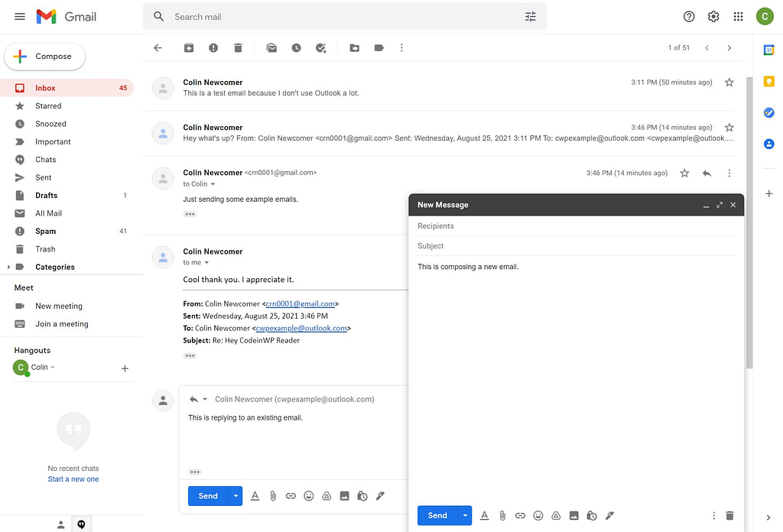The image size is (783, 532).
Task: Insert an emoji into the new message
Action: [538, 515]
